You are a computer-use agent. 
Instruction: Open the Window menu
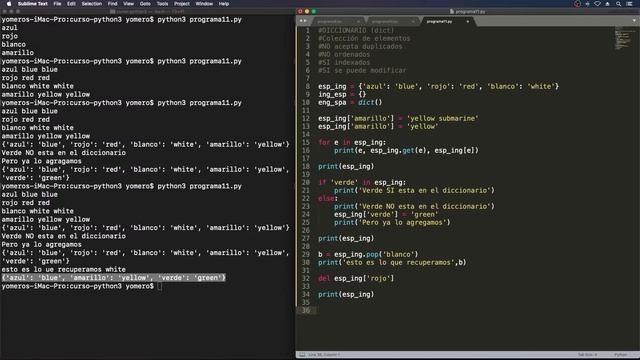click(x=204, y=4)
